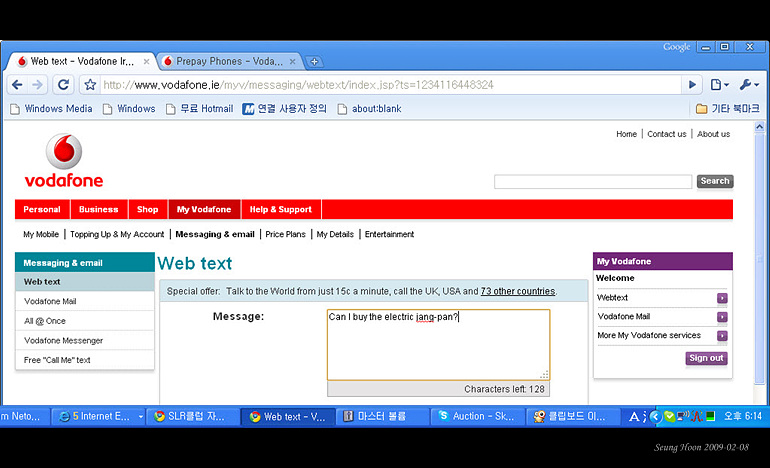Image resolution: width=770 pixels, height=468 pixels.
Task: Open the other bookmarks folder
Action: pyautogui.click(x=728, y=109)
